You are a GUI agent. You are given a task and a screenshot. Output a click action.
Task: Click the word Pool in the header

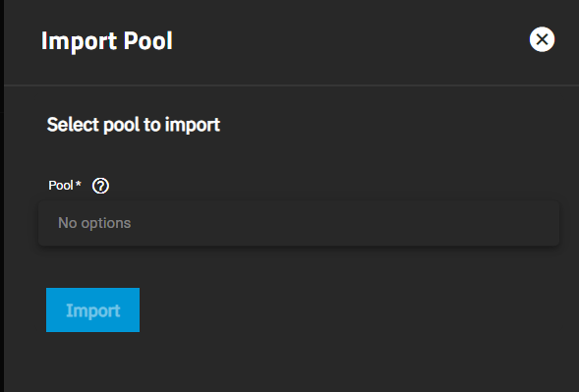[x=147, y=40]
